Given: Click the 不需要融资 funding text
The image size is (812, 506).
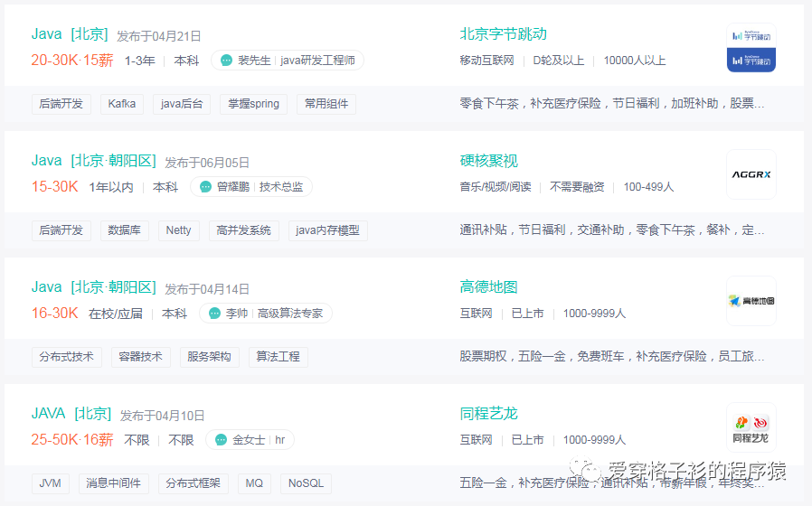Looking at the screenshot, I should (x=578, y=187).
